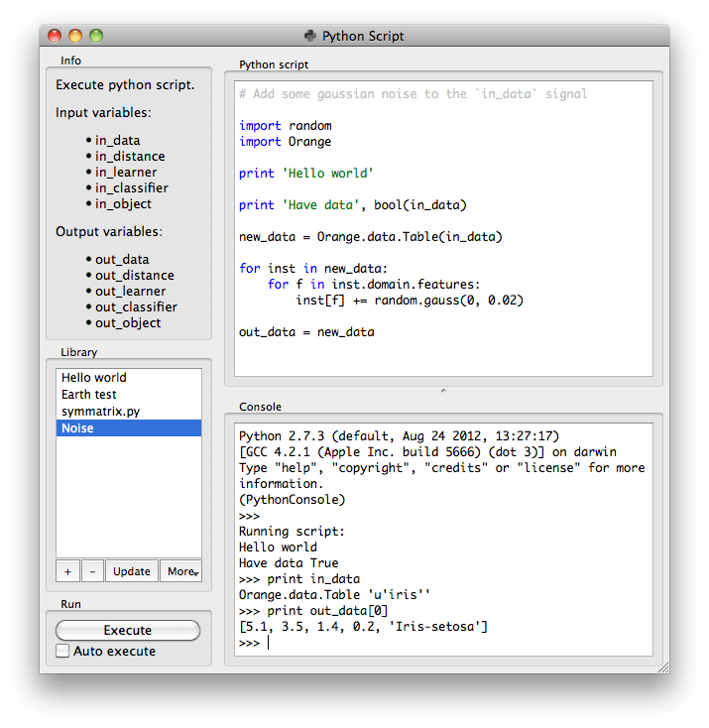Click the Python 2.7.3 version console line
The width and height of the screenshot is (709, 728).
[400, 436]
